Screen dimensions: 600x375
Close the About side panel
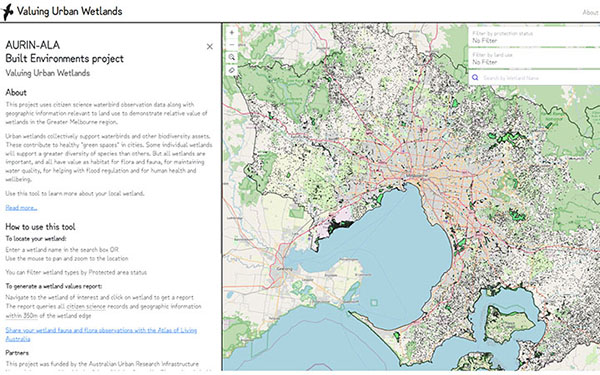coord(210,47)
